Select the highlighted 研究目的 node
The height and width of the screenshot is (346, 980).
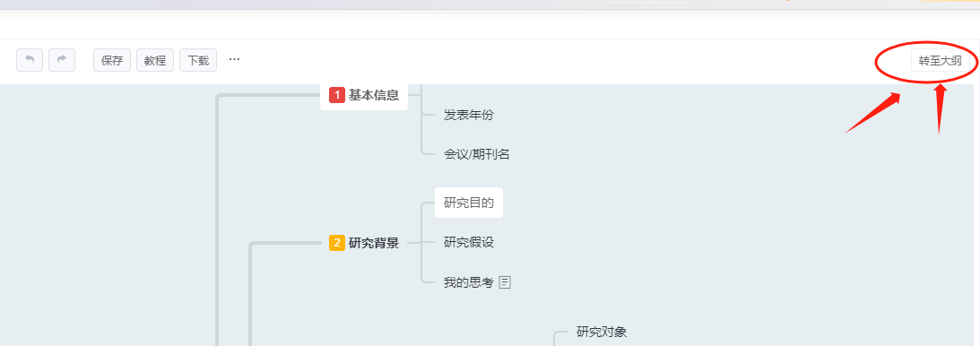(469, 203)
